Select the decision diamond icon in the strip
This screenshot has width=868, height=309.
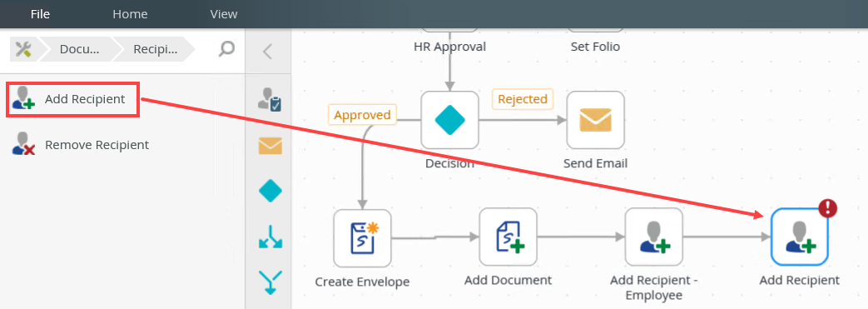pyautogui.click(x=270, y=192)
